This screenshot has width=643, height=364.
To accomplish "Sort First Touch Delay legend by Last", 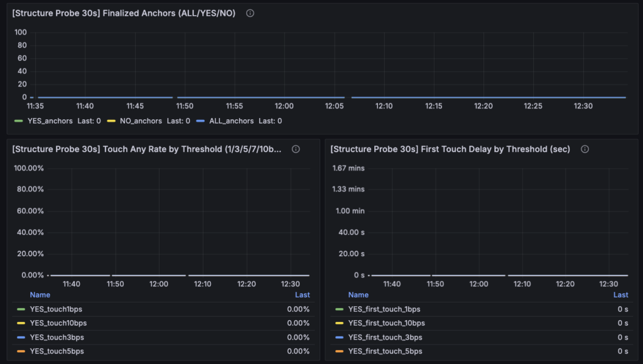I will 620,295.
